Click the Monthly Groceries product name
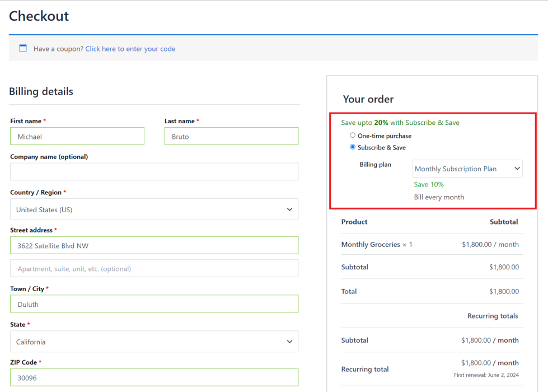The height and width of the screenshot is (392, 548). [x=371, y=244]
